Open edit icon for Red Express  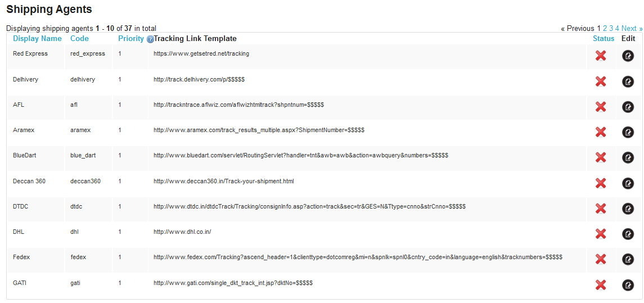[x=628, y=56]
